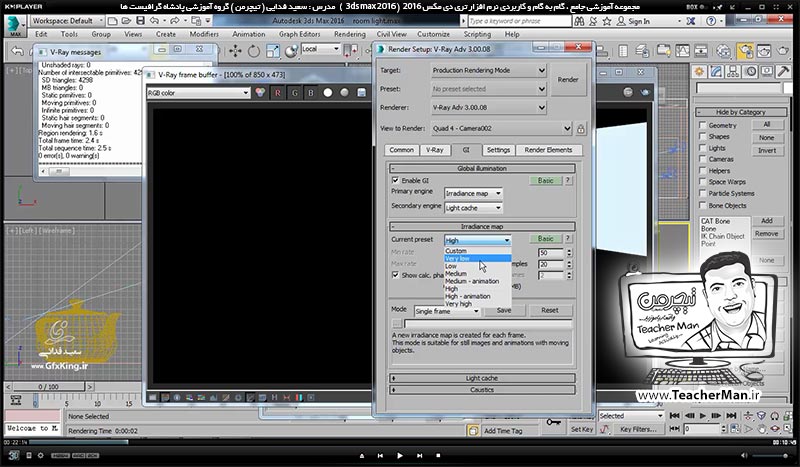Open the Create tab in command panel

click(x=699, y=72)
